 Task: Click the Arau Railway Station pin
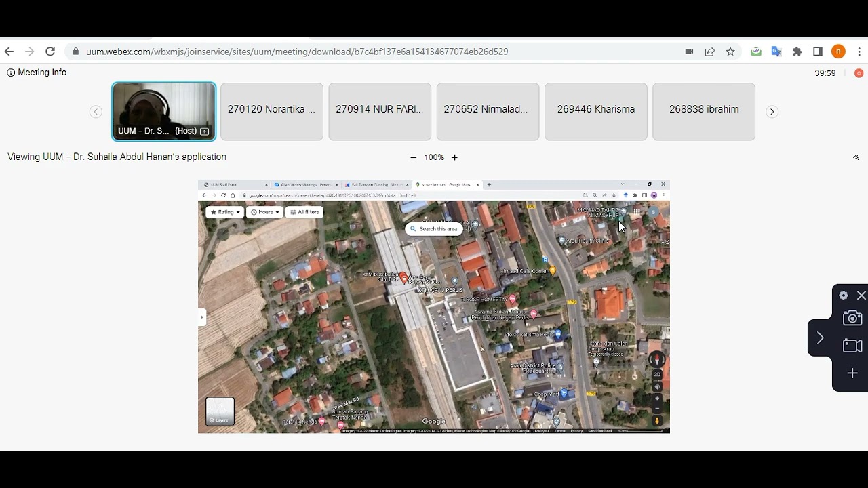click(x=404, y=278)
